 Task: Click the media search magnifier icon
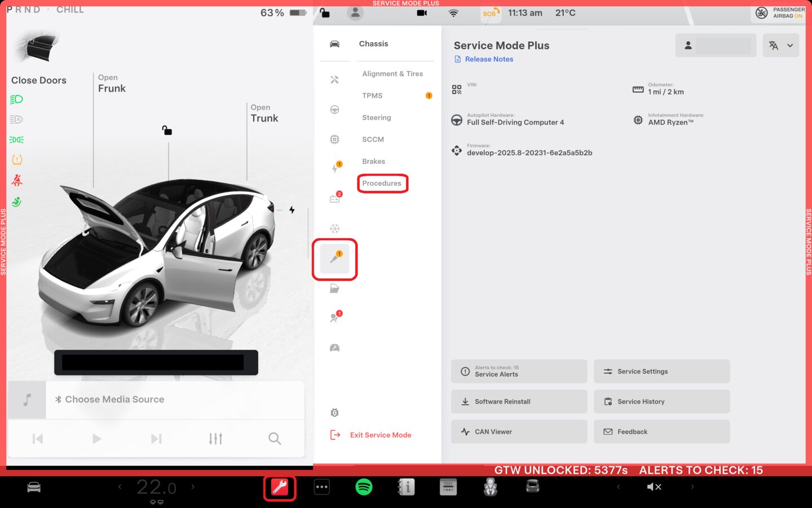(x=275, y=439)
